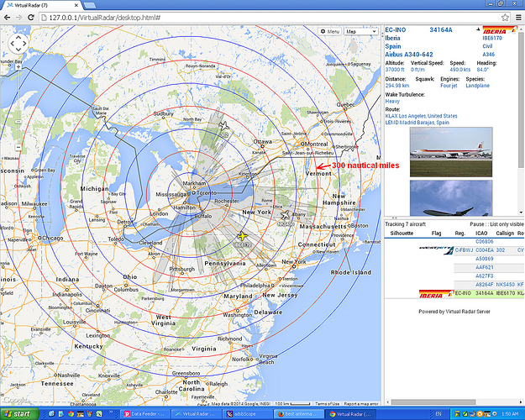525x420 pixels.
Task: Click the Airbus A340-642 model text
Action: coord(409,55)
